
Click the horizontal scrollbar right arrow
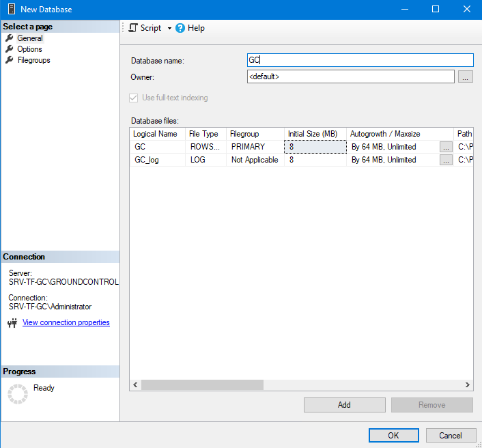click(x=468, y=385)
